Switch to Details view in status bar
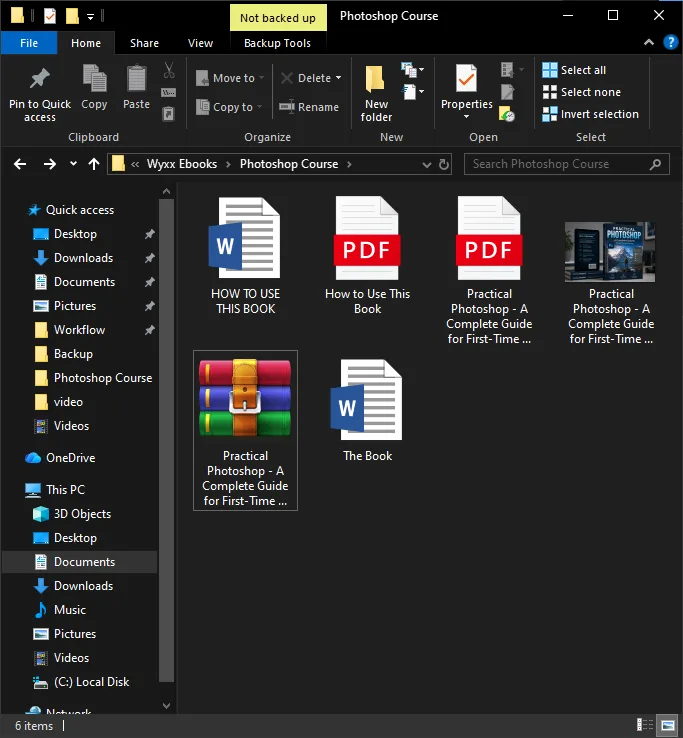This screenshot has width=683, height=738. [644, 725]
